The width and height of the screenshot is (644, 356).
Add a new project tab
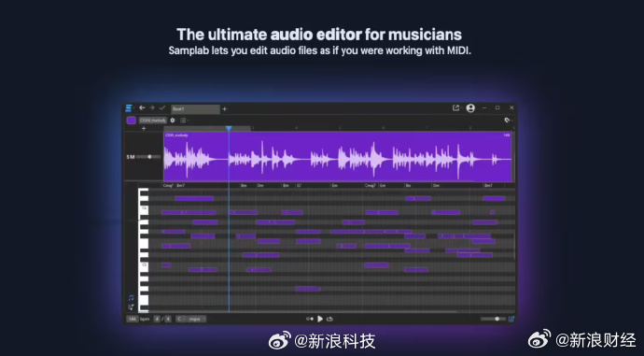224,109
